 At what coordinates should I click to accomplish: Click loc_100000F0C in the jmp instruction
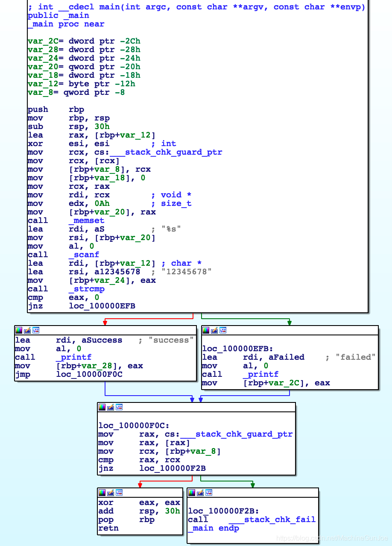[89, 374]
